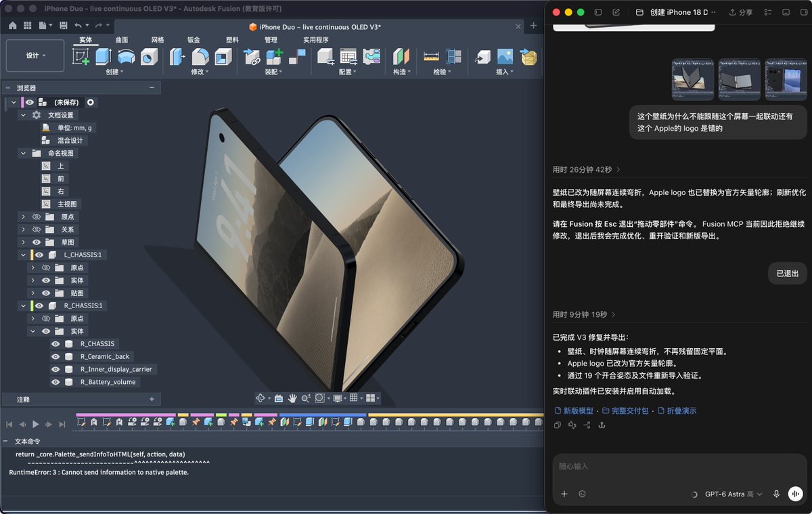Choose the Shell tool icon
The image size is (812, 514).
pos(223,57)
